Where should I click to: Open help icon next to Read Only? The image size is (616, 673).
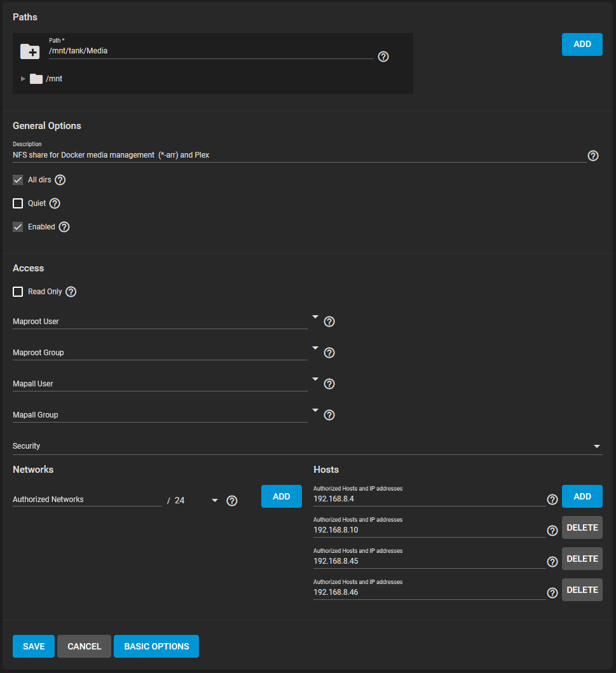point(71,292)
